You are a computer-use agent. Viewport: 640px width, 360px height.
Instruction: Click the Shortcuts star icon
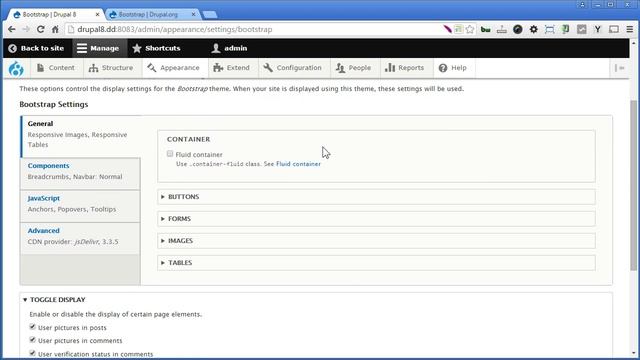pos(137,48)
